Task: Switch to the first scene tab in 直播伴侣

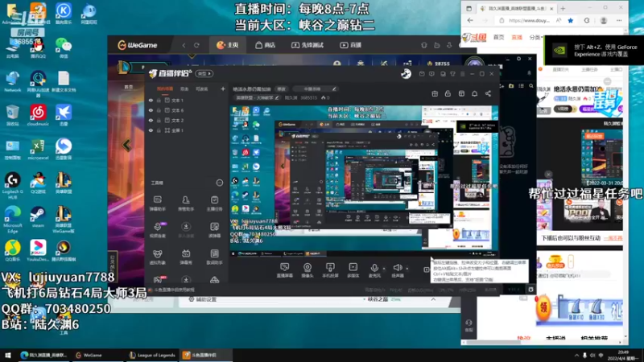Action: tap(165, 88)
